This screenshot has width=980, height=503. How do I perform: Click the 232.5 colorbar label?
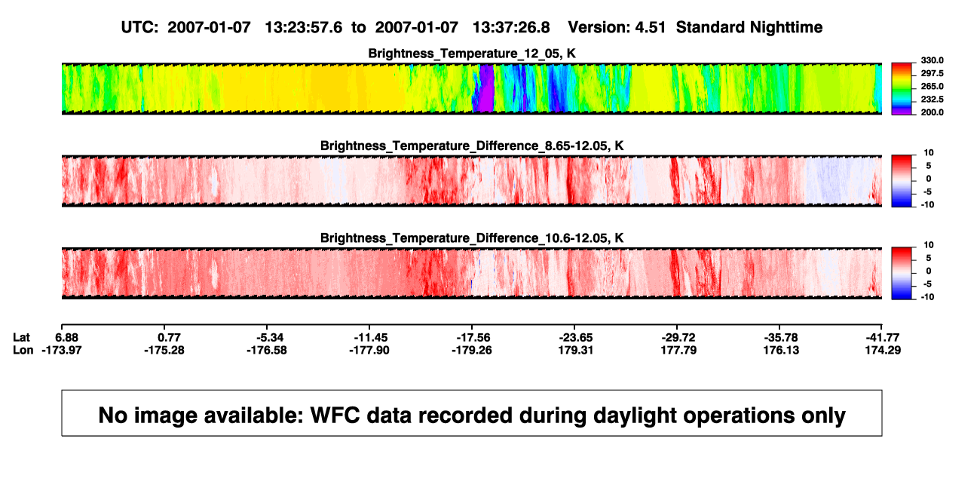933,100
